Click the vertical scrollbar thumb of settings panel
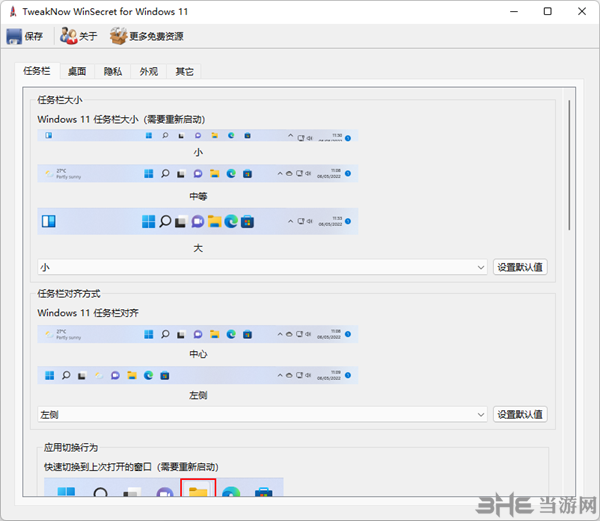Screen dimensions: 600x521 click(569, 165)
